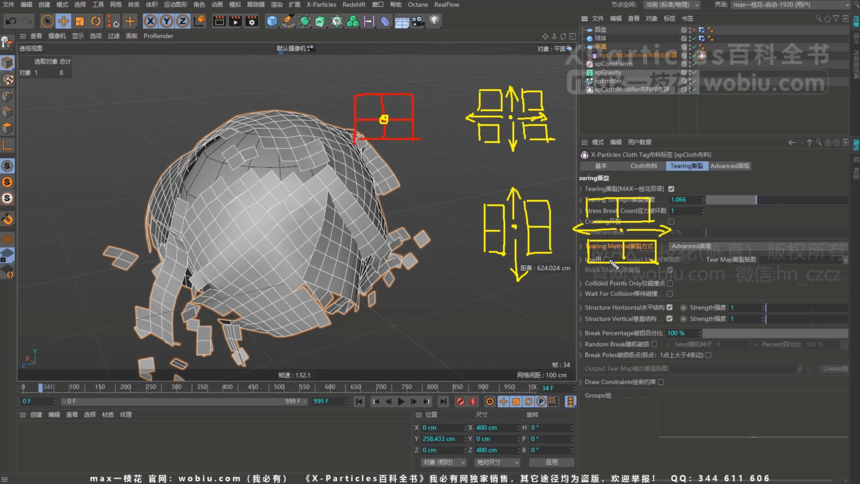Open the absolute size mode dropdown
Screen dimensions: 860x484
click(497, 462)
